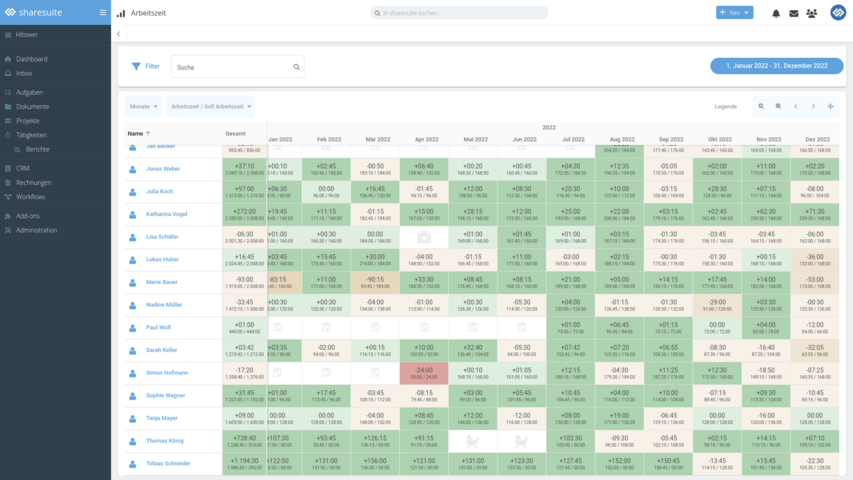
Task: Collapse the panel with left chevron
Action: [119, 34]
